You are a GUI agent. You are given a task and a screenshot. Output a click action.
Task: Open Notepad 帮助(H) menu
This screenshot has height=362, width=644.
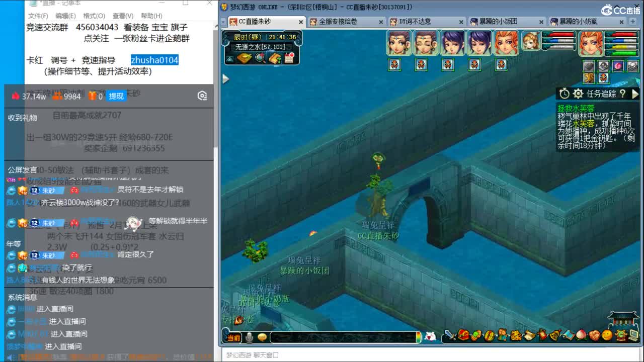tap(151, 16)
